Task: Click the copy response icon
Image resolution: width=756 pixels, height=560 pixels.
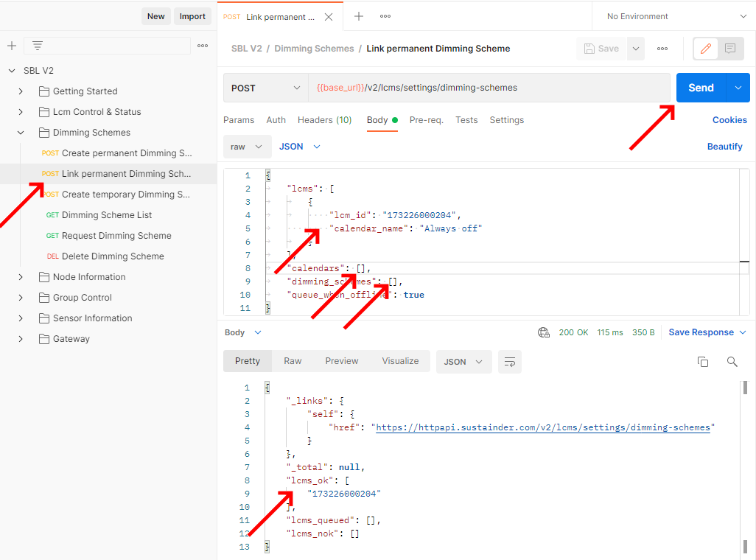Action: click(703, 362)
